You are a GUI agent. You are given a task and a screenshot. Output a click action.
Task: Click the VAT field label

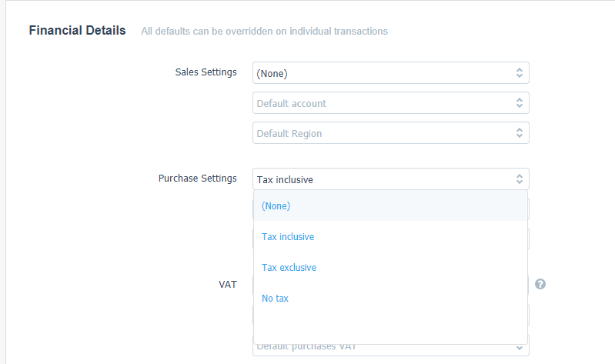(x=228, y=284)
